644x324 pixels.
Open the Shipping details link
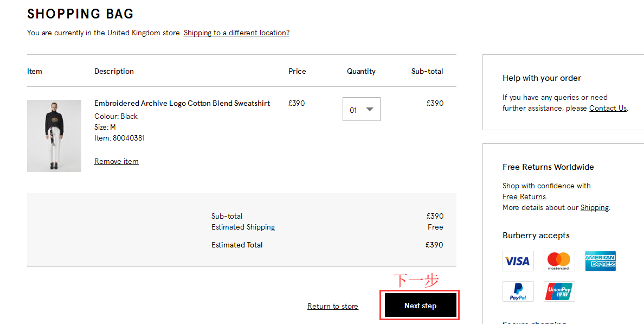coord(594,207)
